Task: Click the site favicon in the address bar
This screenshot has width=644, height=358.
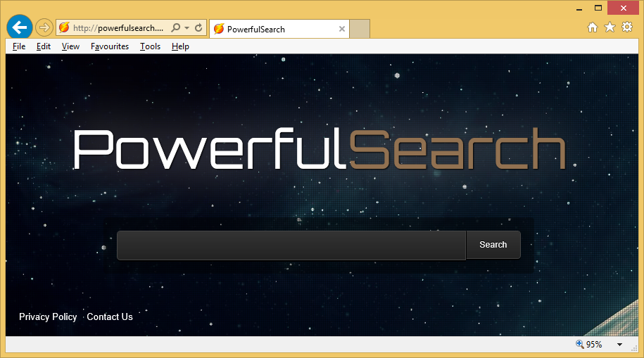Action: pyautogui.click(x=64, y=28)
